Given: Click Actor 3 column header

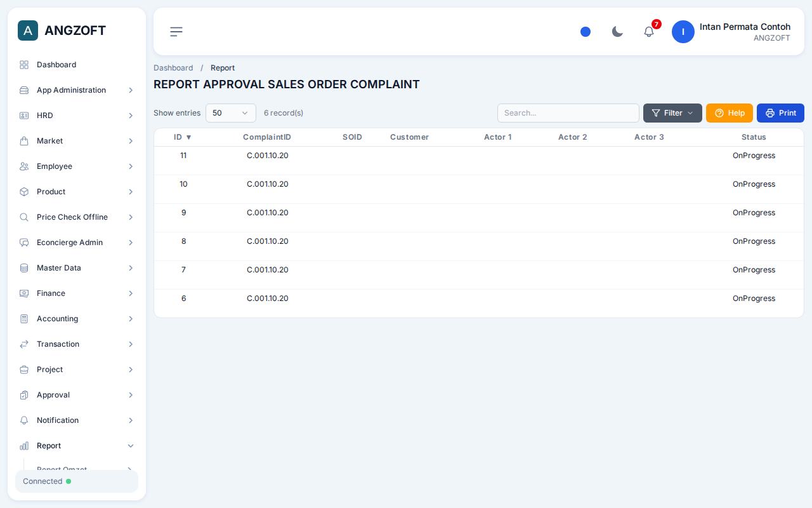Looking at the screenshot, I should point(649,137).
